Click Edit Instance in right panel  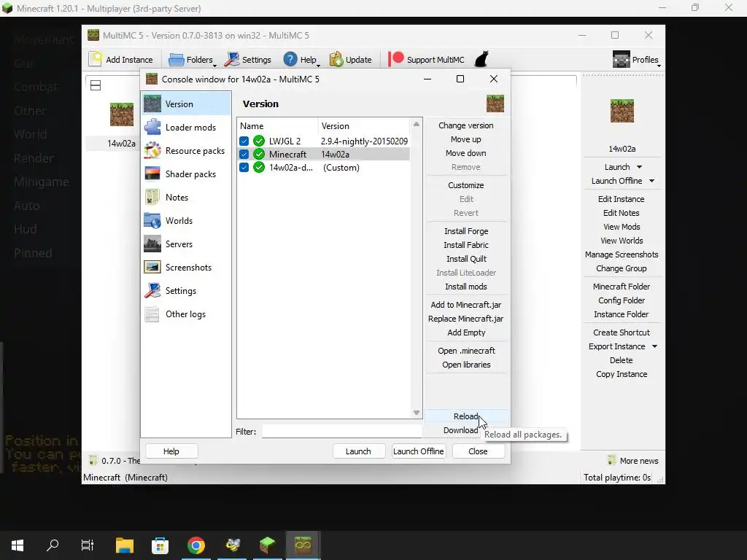[x=622, y=199]
